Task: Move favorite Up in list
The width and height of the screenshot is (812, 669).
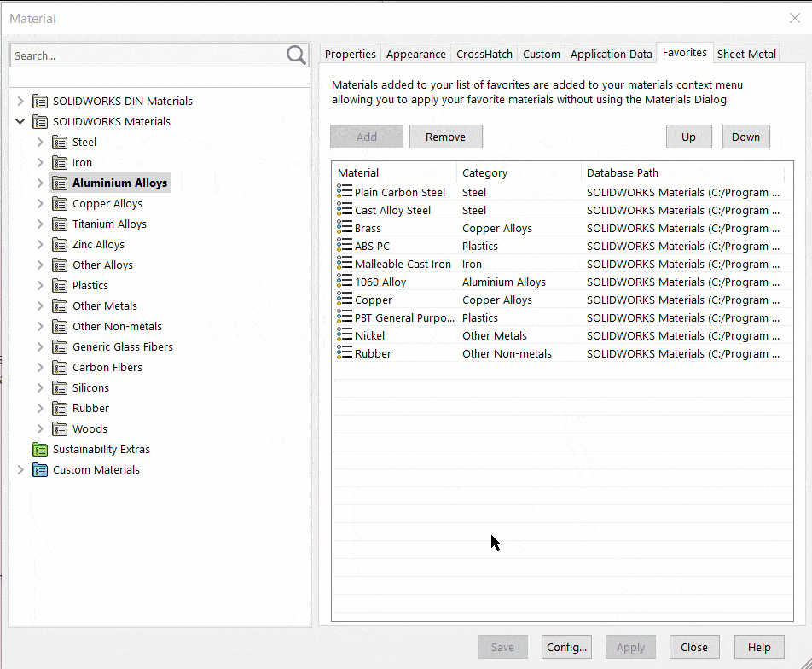Action: tap(689, 137)
